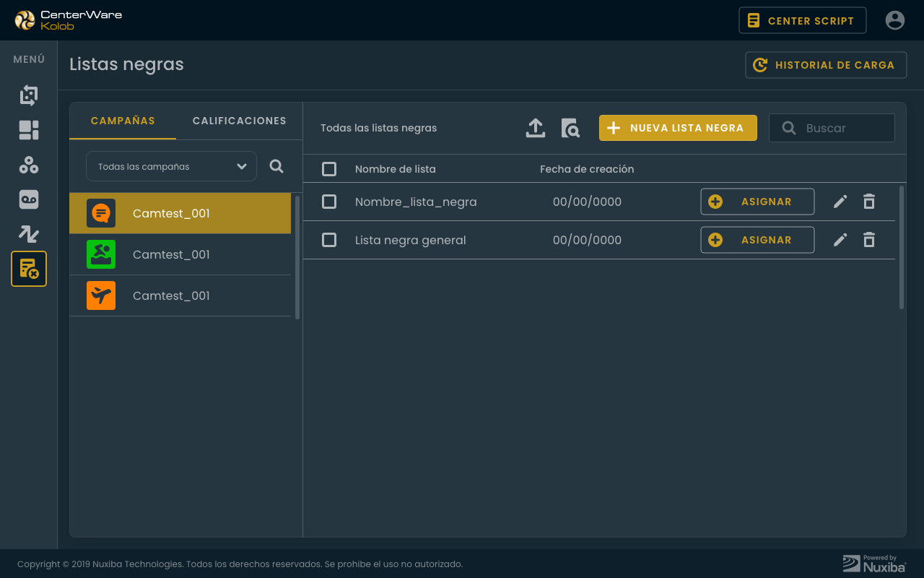This screenshot has height=578, width=924.
Task: Open Historial de carga
Action: [x=826, y=65]
